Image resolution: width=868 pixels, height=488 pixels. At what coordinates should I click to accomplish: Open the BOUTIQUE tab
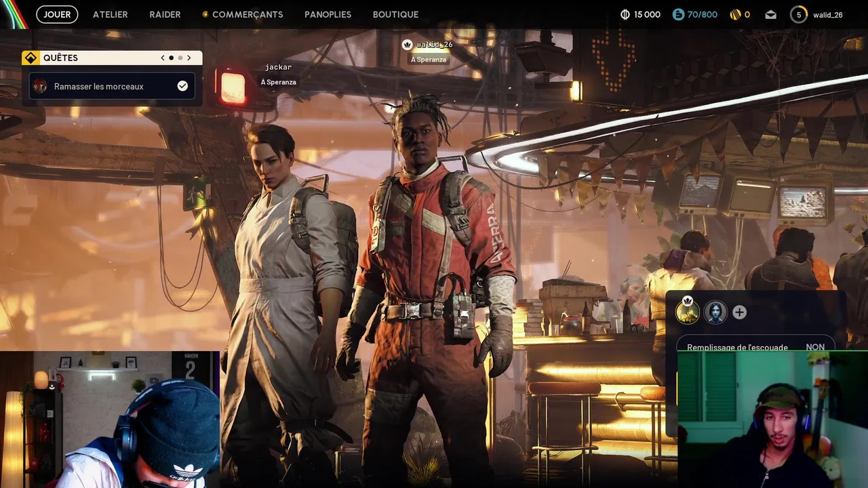point(395,14)
